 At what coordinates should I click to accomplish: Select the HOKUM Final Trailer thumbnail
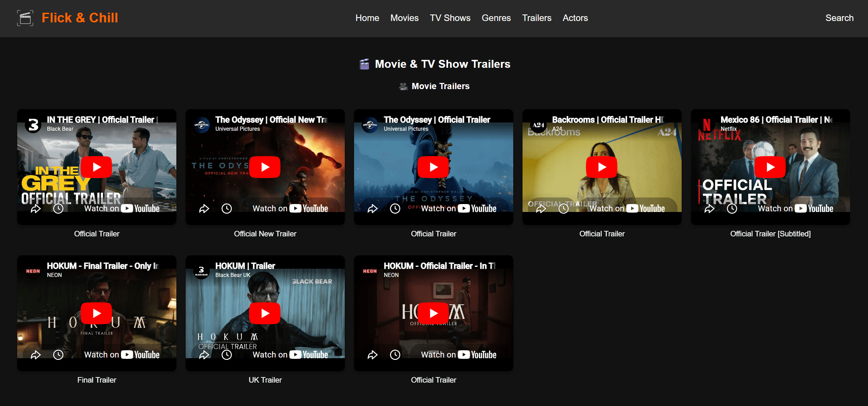point(97,313)
